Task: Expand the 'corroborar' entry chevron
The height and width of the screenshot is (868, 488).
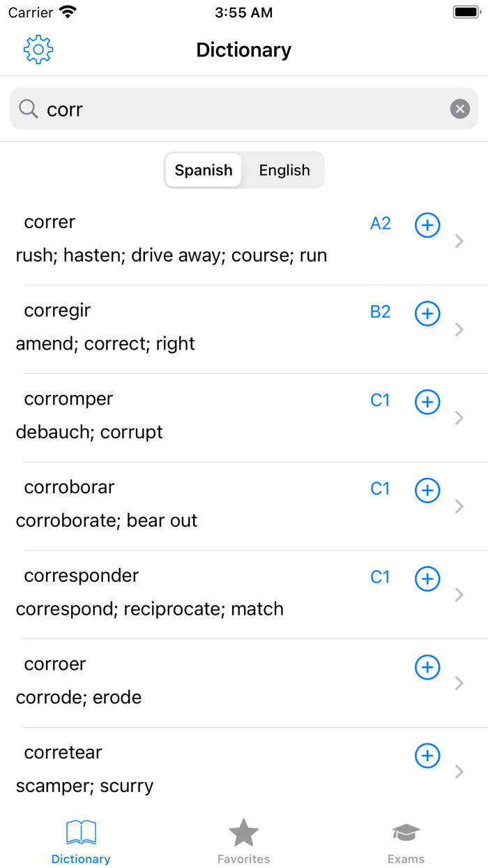Action: point(459,506)
